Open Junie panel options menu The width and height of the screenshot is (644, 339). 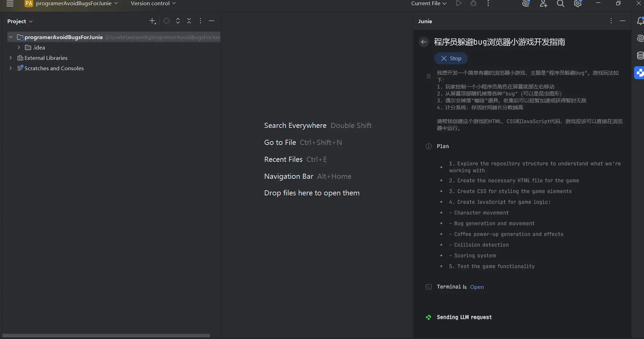[x=611, y=21]
